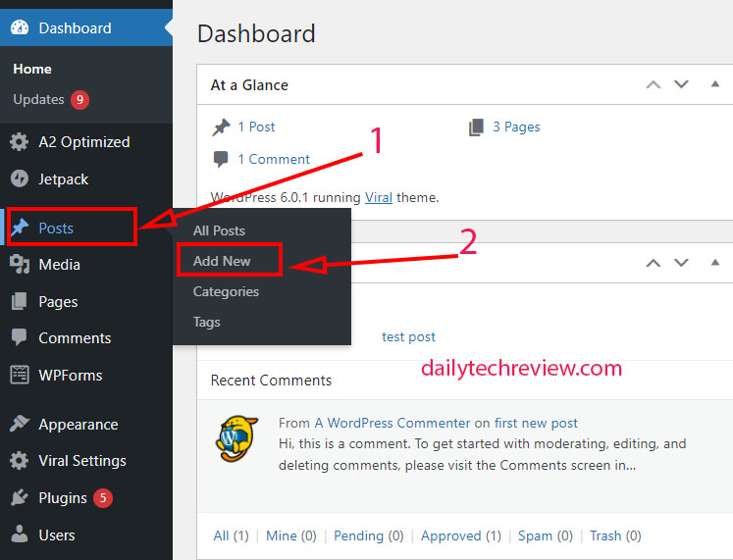The height and width of the screenshot is (560, 733).
Task: Click the pushpin icon beside 1 Post
Action: coord(221,127)
